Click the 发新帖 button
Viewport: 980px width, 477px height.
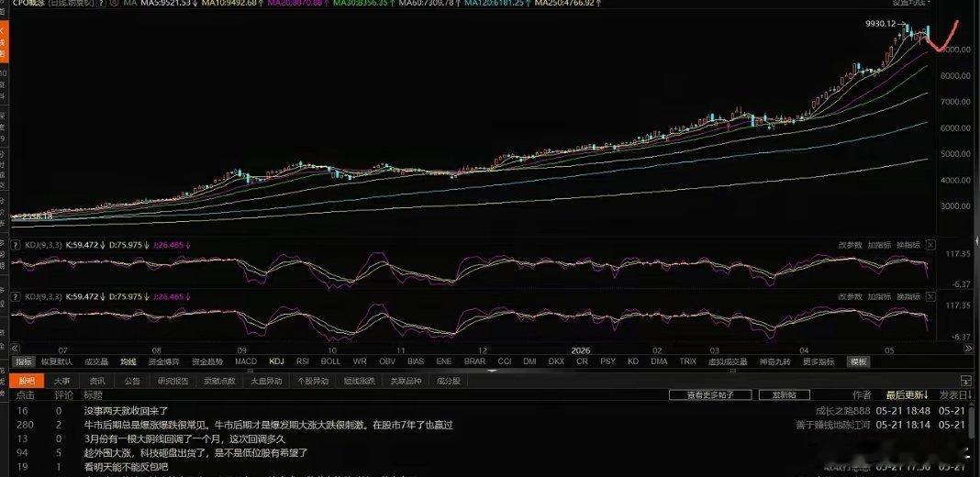pos(785,395)
